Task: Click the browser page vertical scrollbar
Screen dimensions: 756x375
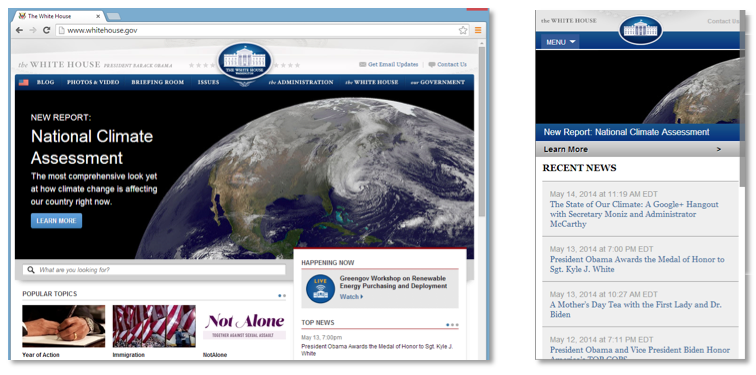Action: [482, 130]
